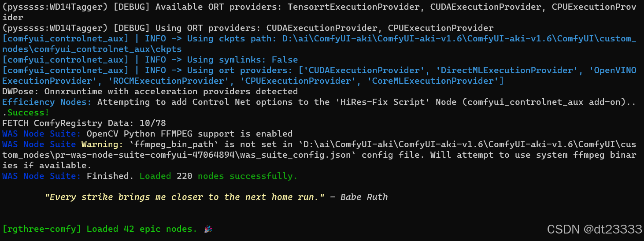Click the party popper emoji after epic nodes
Viewport: 644px width, 241px height.
click(x=208, y=229)
